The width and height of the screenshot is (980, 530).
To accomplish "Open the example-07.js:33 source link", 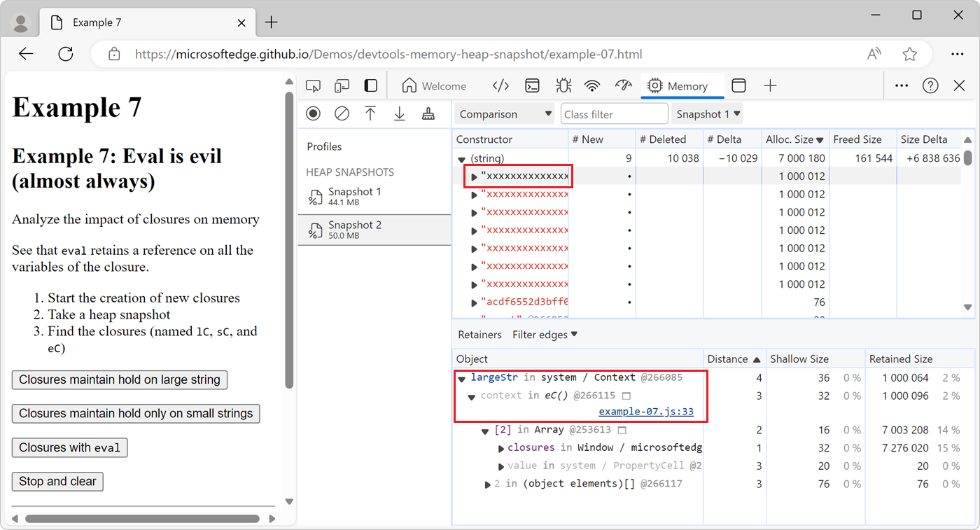I will click(x=646, y=412).
